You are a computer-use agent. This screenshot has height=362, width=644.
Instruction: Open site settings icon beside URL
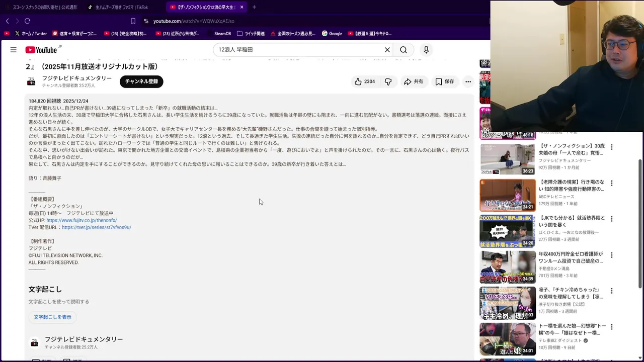(146, 21)
